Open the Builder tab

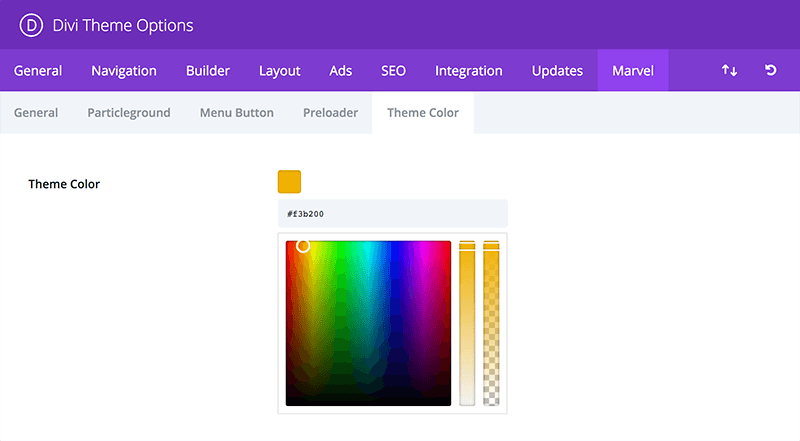click(x=208, y=70)
